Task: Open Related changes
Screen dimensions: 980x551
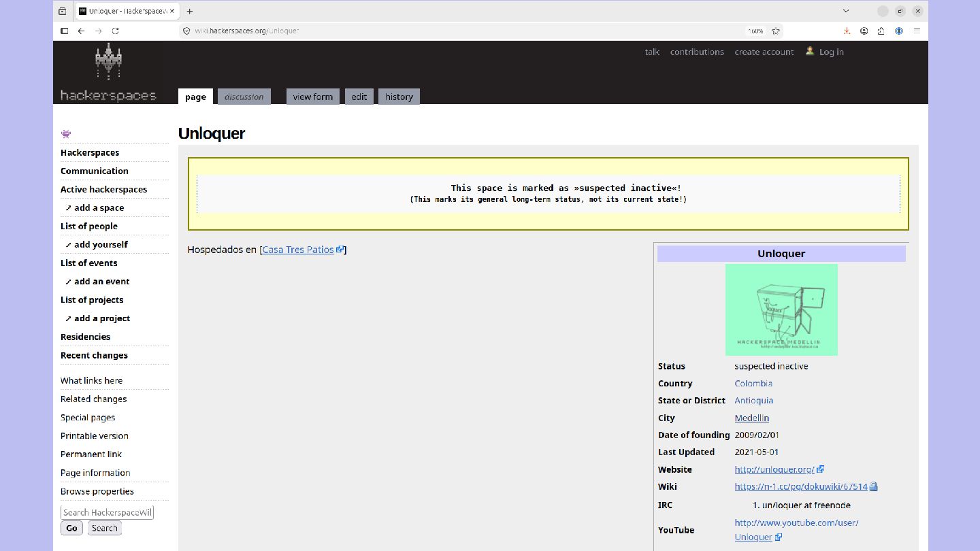Action: 94,399
